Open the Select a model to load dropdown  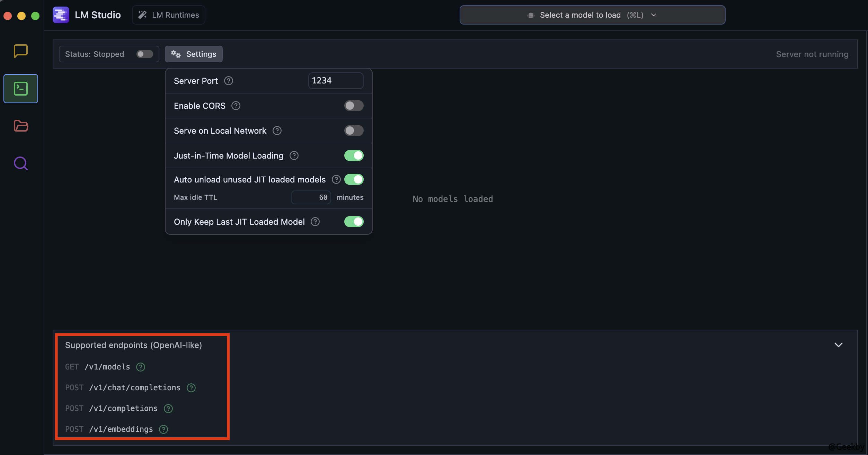point(592,15)
